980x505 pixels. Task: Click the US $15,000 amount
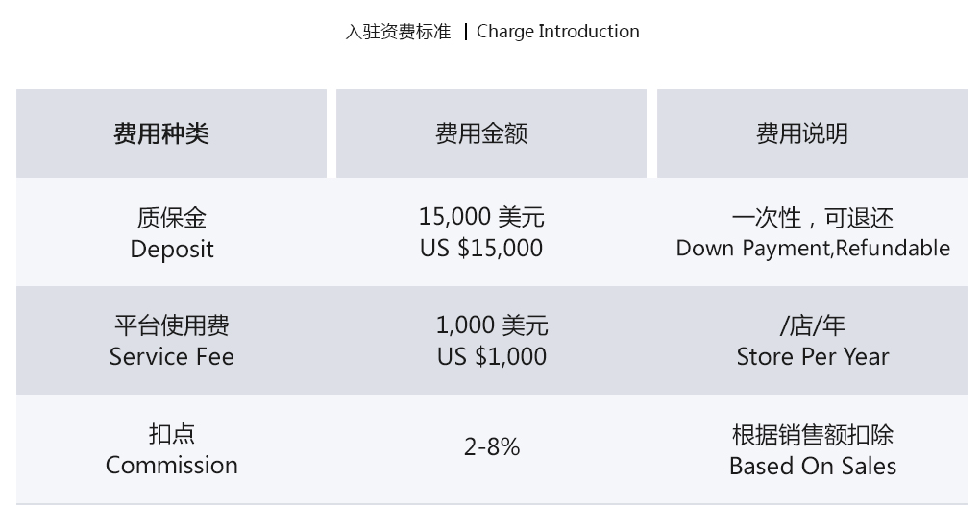(481, 248)
